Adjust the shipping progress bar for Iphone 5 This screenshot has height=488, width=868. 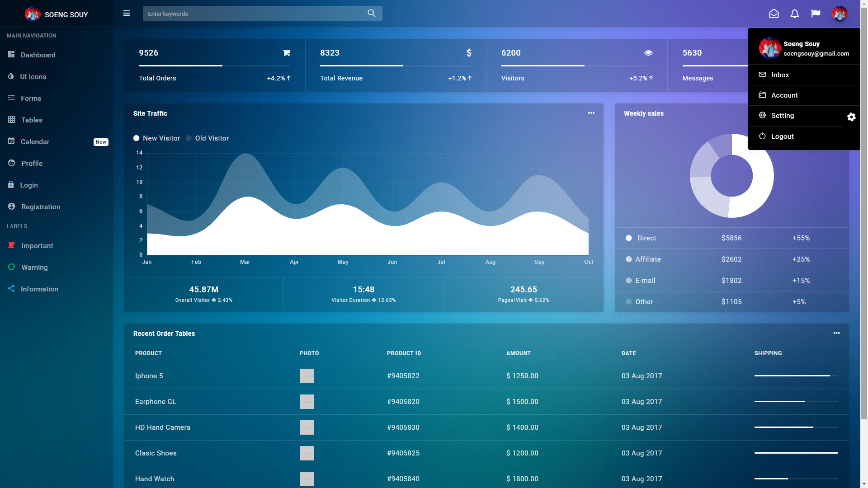click(796, 375)
